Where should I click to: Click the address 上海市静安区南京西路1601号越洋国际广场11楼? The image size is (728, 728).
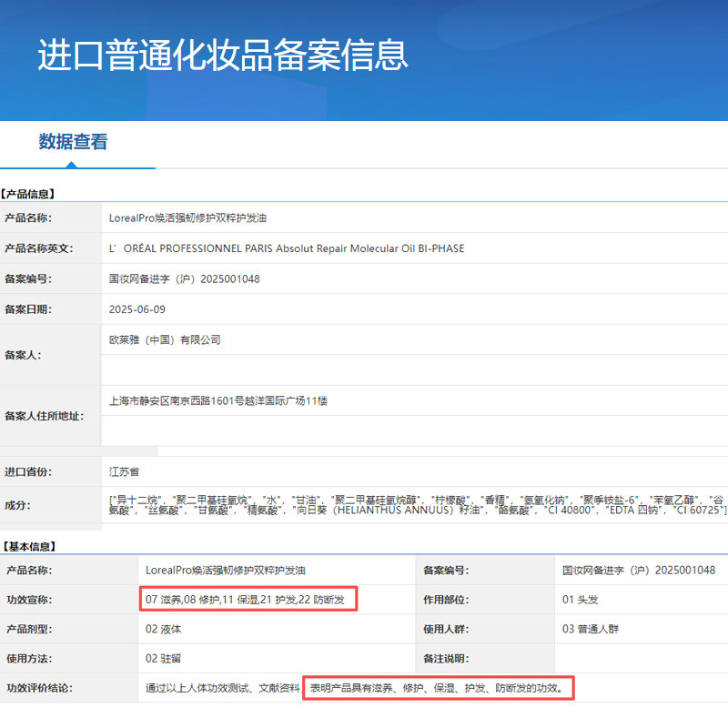point(218,400)
